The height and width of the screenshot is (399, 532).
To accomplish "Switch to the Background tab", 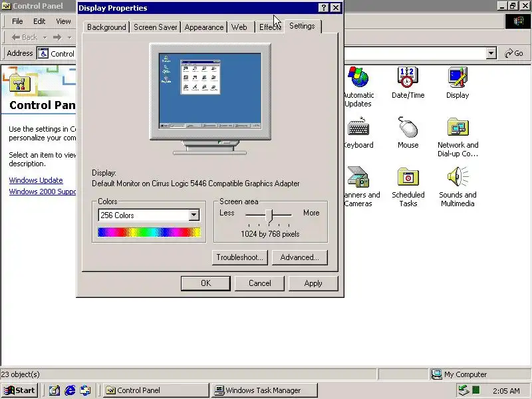I will [106, 27].
